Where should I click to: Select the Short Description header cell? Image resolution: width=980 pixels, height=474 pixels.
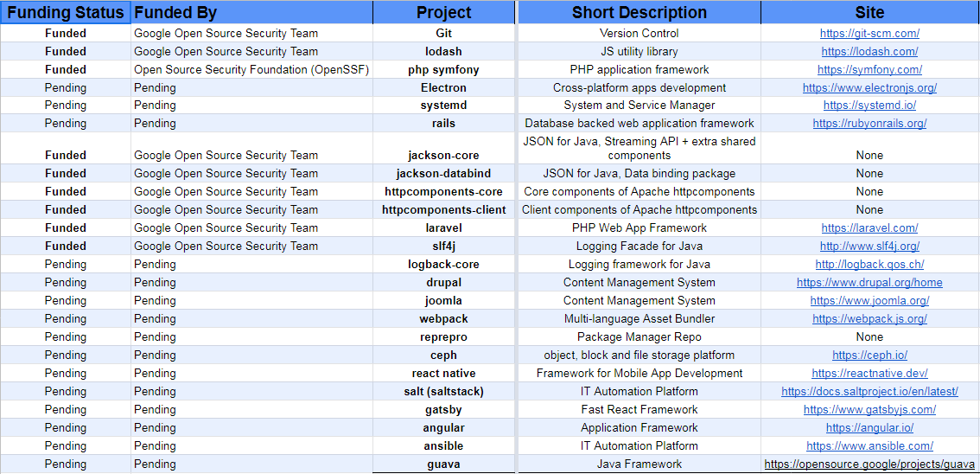pos(640,12)
